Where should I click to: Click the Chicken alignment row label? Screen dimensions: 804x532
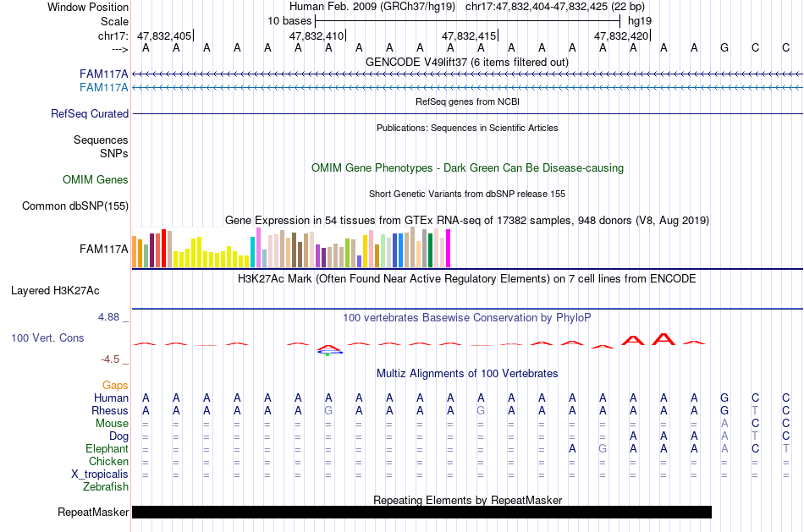pyautogui.click(x=108, y=461)
